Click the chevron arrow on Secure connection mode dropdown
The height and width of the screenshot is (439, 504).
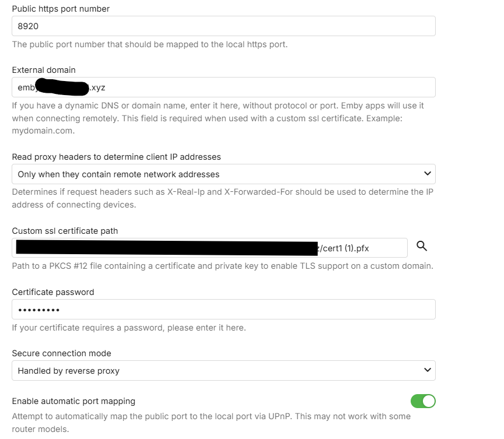coord(428,370)
